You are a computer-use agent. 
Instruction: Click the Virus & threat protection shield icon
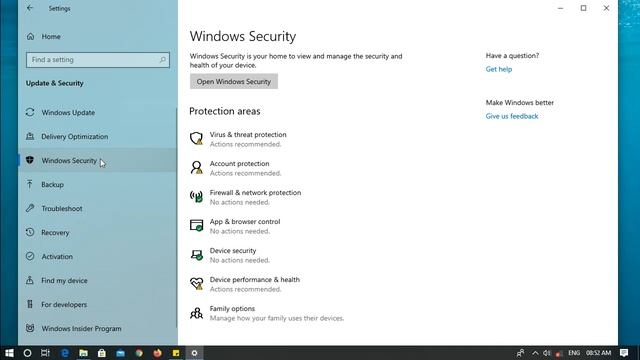(x=196, y=138)
